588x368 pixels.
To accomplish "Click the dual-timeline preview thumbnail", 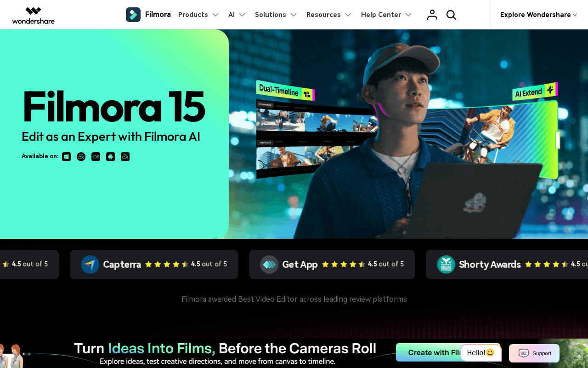I will point(317,139).
